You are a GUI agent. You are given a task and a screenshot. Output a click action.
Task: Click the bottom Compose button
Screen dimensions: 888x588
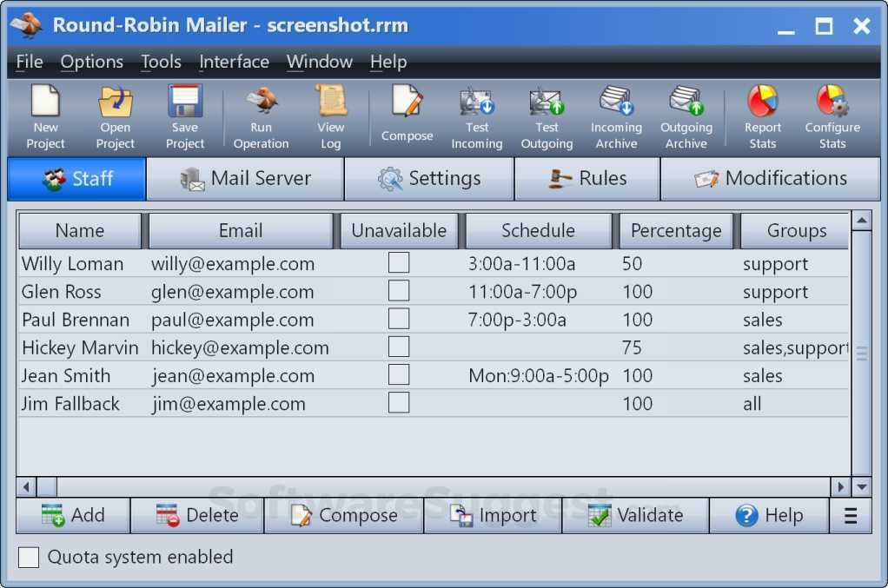click(344, 516)
